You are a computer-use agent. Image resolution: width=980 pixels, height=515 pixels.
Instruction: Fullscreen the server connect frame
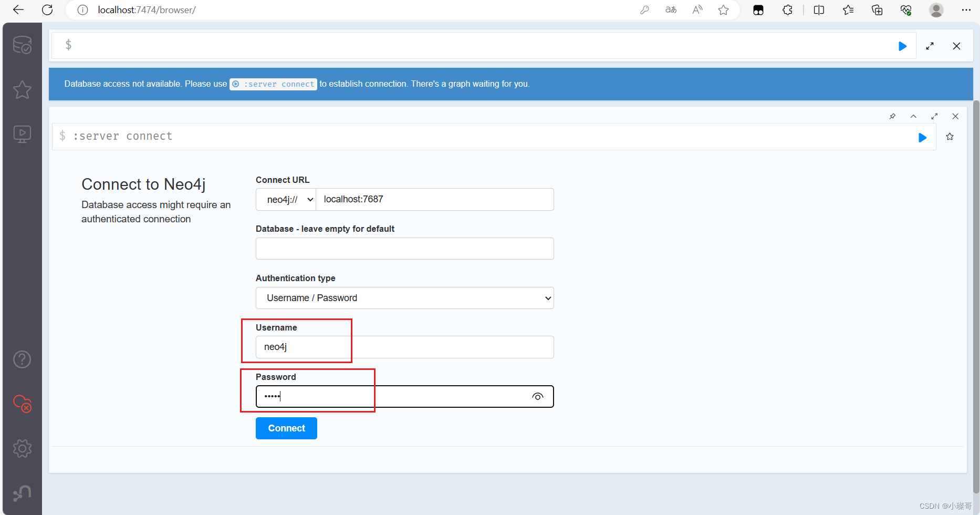click(x=934, y=116)
